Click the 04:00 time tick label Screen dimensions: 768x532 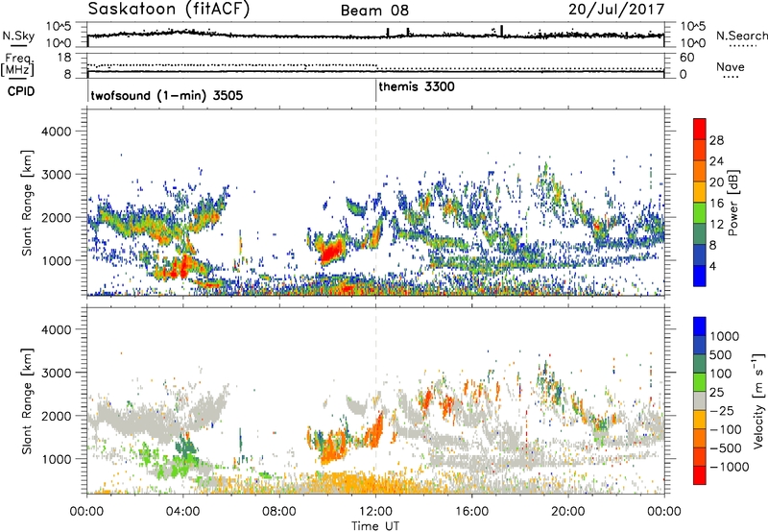tap(183, 512)
